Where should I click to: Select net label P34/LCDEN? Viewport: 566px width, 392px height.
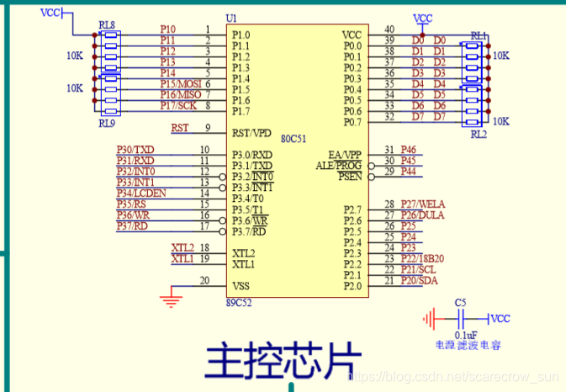click(x=141, y=193)
